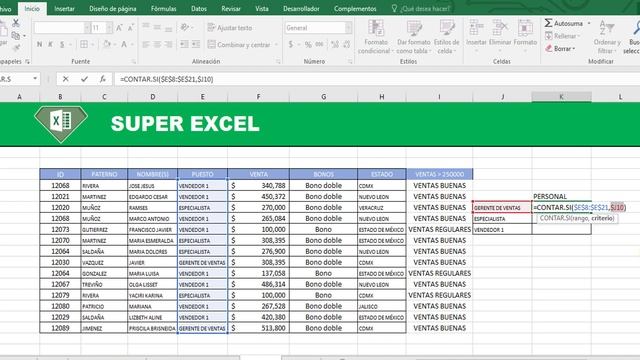Open the Formato cells menu
The width and height of the screenshot is (640, 360).
525,37
